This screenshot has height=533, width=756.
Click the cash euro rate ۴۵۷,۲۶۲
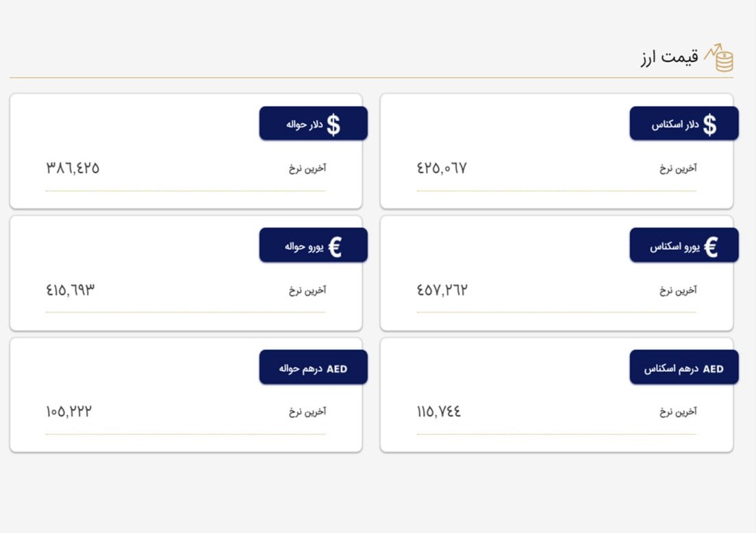pos(442,290)
